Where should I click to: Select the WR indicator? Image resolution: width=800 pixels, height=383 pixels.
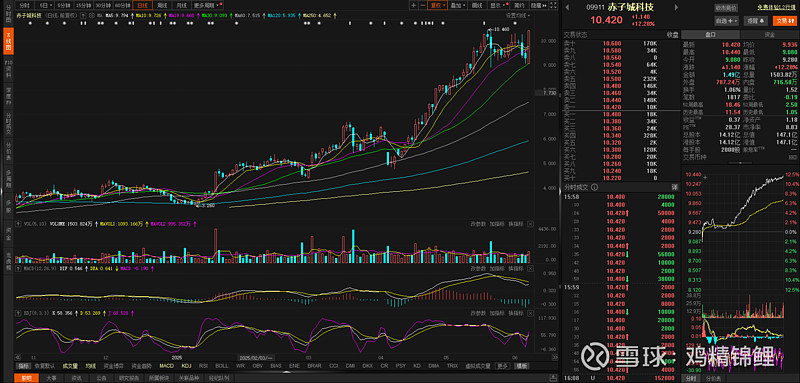240,366
